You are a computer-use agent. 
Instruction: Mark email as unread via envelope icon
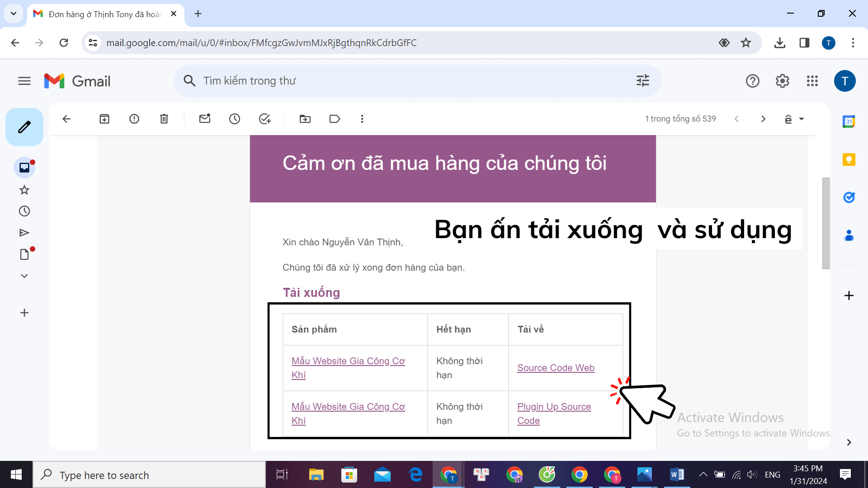point(205,119)
